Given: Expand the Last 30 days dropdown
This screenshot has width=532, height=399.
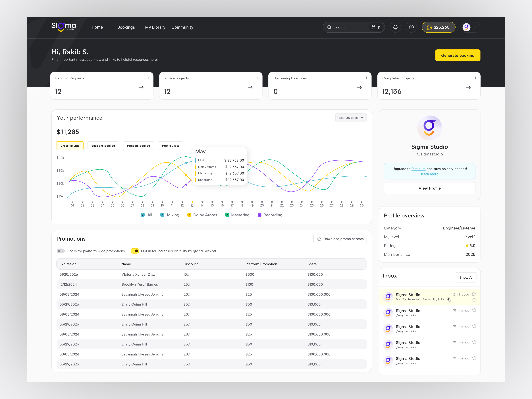Looking at the screenshot, I should (351, 118).
